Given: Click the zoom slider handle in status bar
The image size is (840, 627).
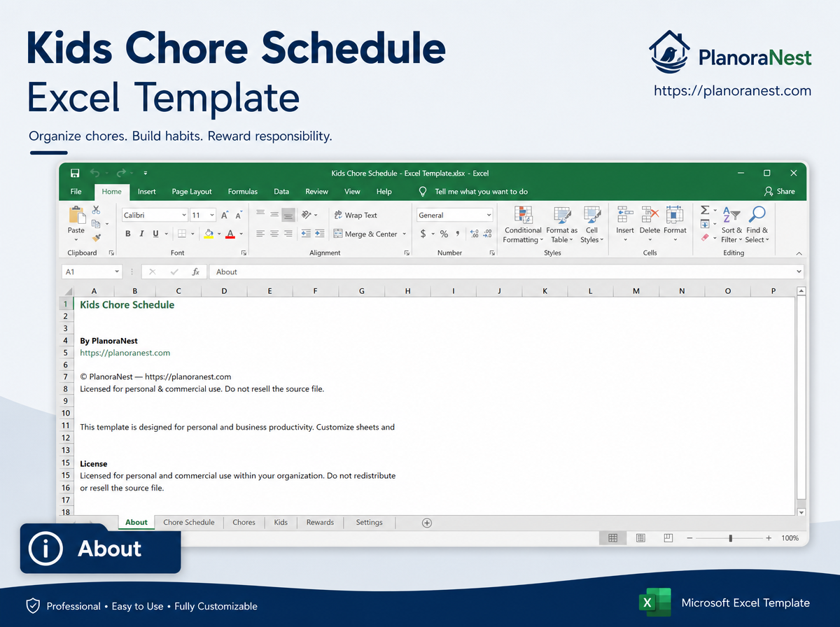Looking at the screenshot, I should [x=730, y=538].
